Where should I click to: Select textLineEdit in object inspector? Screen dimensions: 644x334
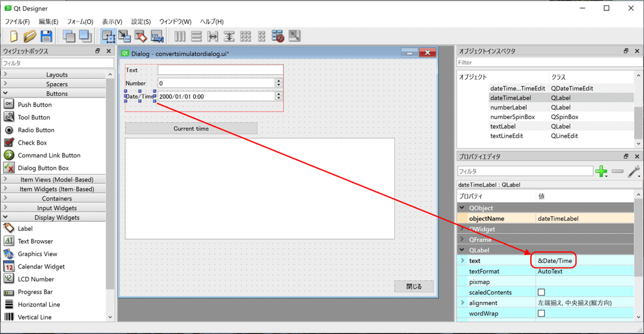[507, 136]
